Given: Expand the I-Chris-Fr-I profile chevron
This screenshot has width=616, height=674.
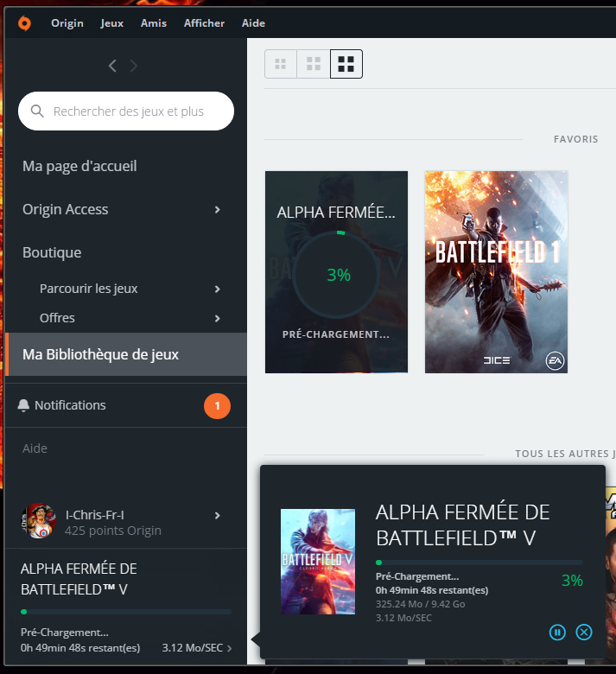Looking at the screenshot, I should [x=218, y=515].
